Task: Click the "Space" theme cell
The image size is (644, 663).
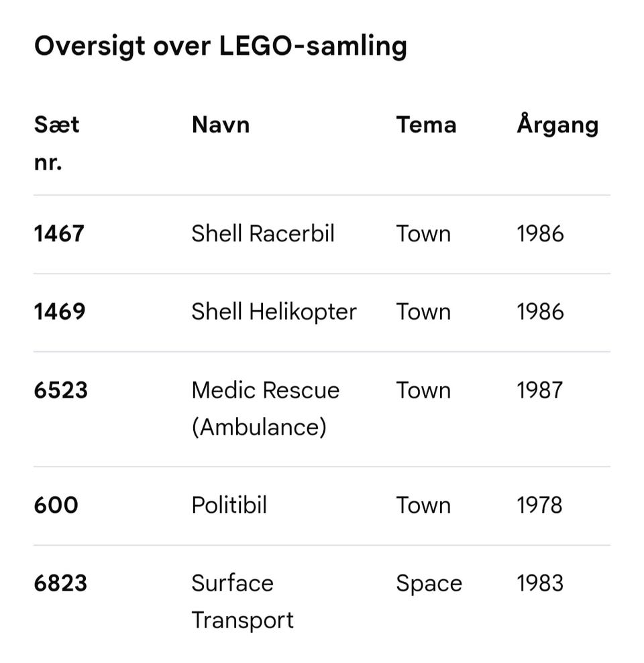Action: point(429,583)
